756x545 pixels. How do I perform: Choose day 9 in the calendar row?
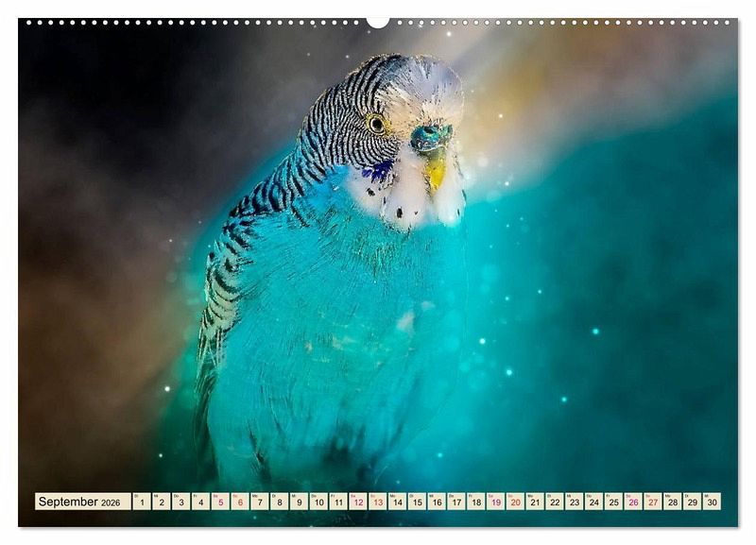[x=299, y=502]
